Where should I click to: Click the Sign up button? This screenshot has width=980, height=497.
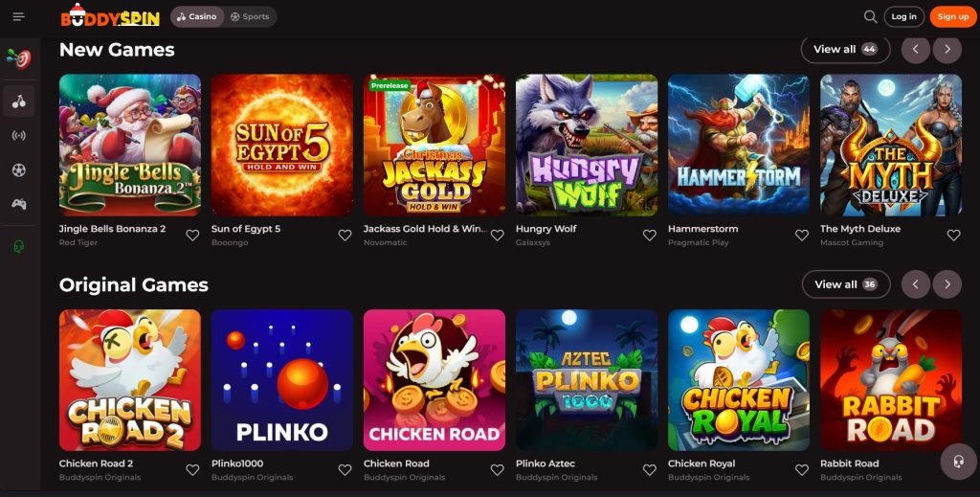[952, 16]
